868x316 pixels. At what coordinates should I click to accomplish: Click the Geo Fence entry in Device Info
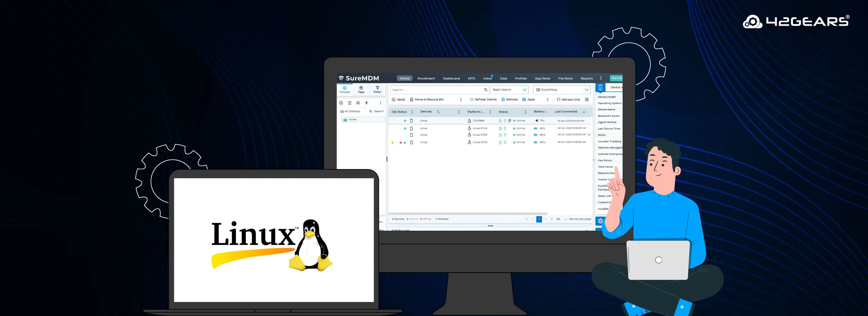tap(605, 160)
